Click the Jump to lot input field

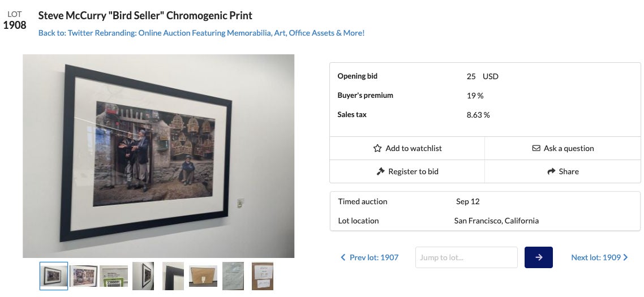point(466,257)
